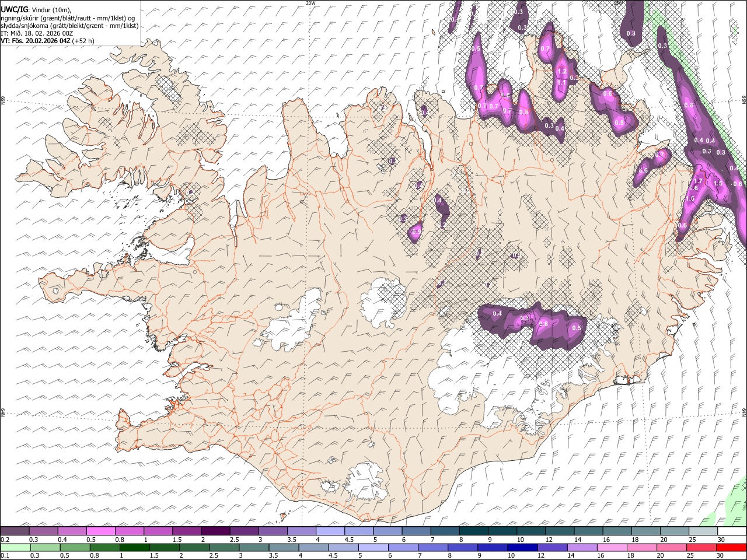Click the upper legend swatch labeled 1
The height and width of the screenshot is (560, 747).
158,531
